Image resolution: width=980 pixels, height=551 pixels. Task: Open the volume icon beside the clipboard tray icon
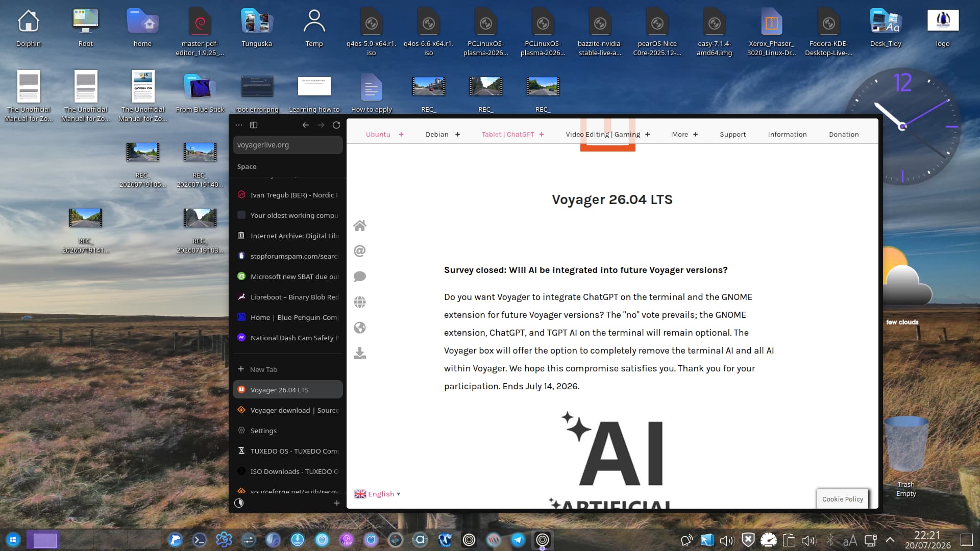[808, 540]
